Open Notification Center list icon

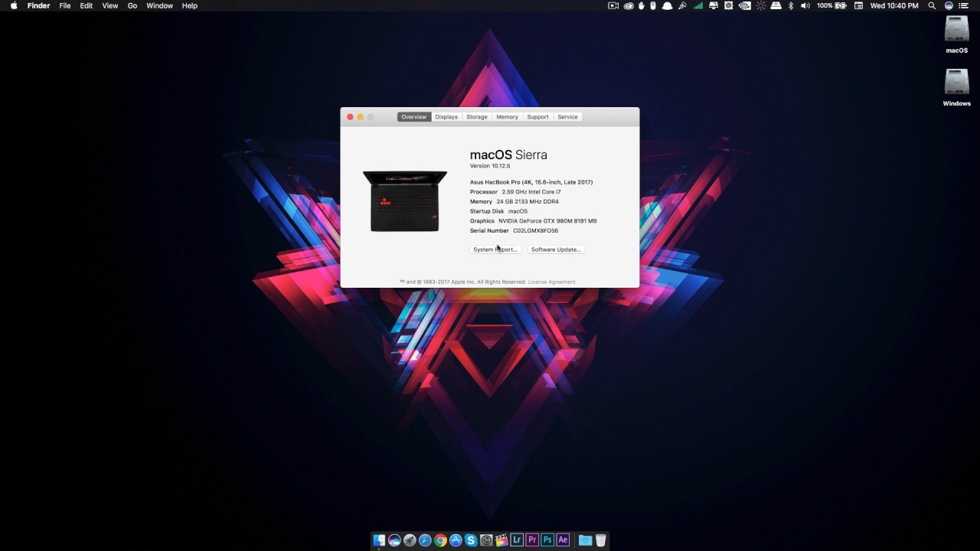tap(964, 5)
